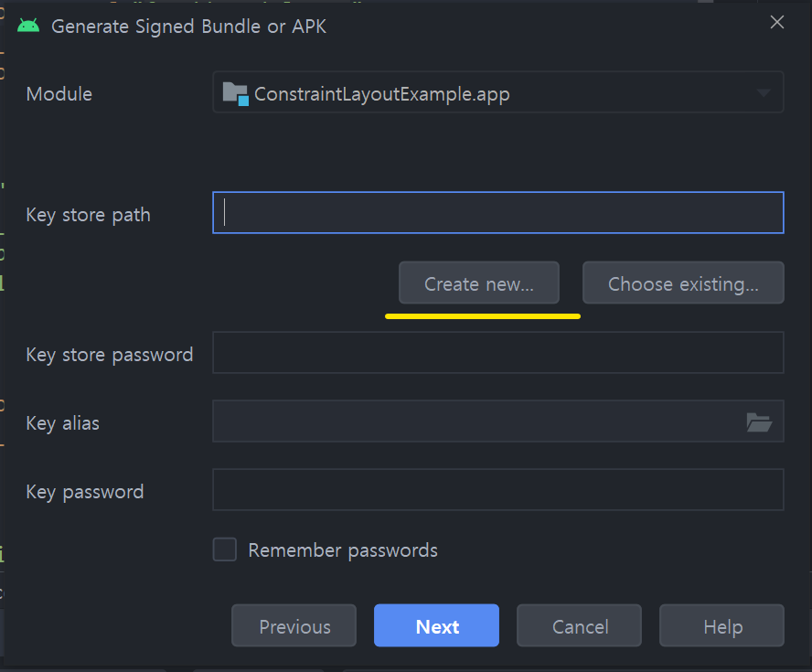812x672 pixels.
Task: Proceed with the Next button
Action: (436, 625)
